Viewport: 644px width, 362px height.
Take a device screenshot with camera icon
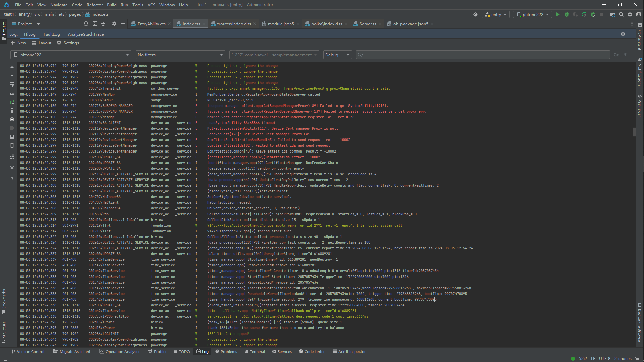point(12,119)
